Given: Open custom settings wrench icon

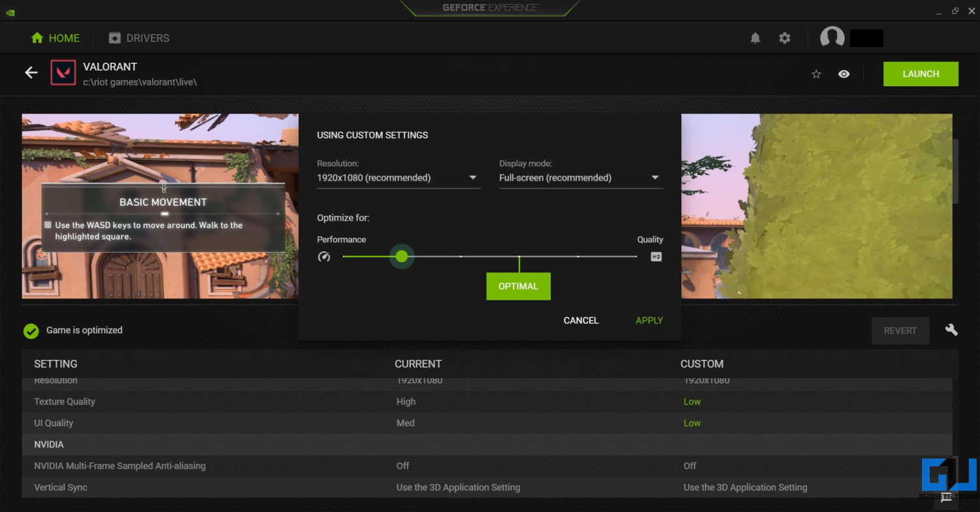Looking at the screenshot, I should click(951, 330).
